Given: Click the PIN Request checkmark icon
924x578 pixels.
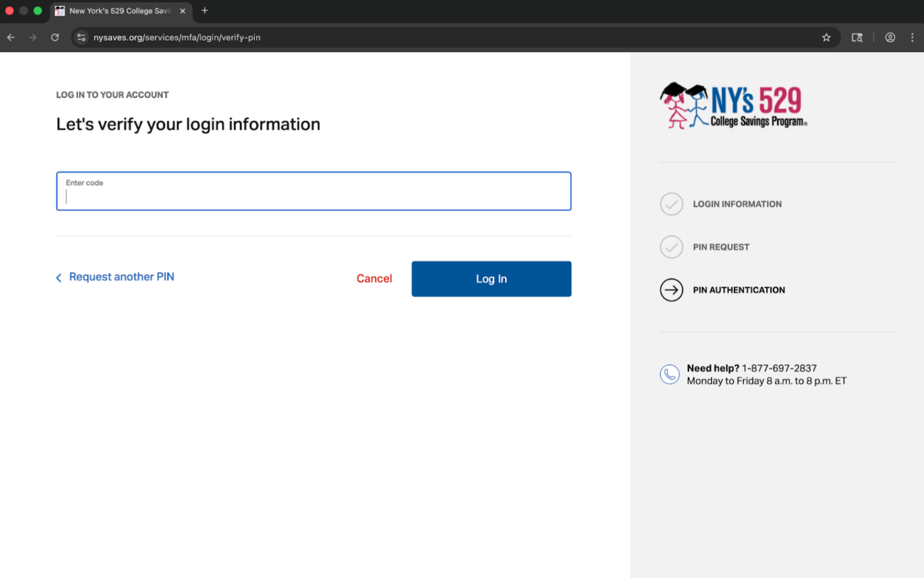Looking at the screenshot, I should point(671,247).
